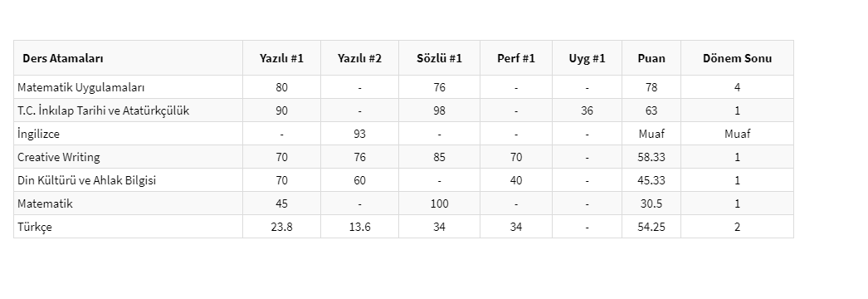This screenshot has width=868, height=299.
Task: Select the Sözlü #1 column header
Action: point(439,58)
